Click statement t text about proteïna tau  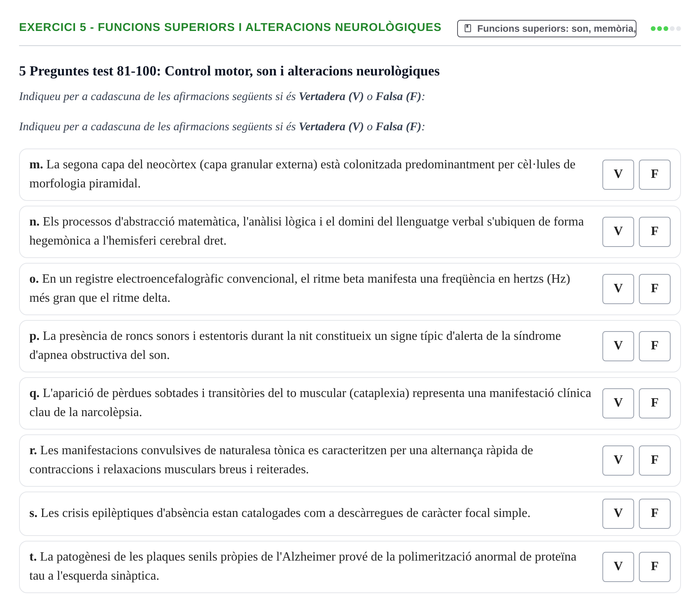pyautogui.click(x=303, y=566)
